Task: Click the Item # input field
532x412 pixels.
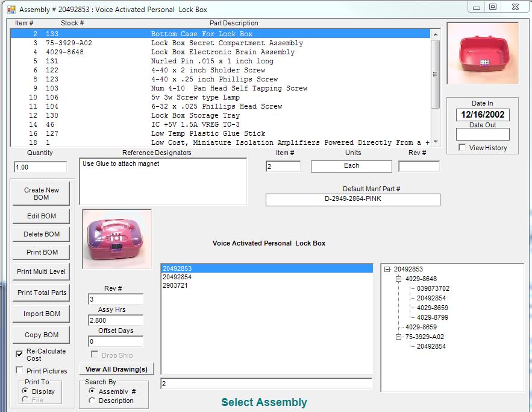Action: (283, 166)
